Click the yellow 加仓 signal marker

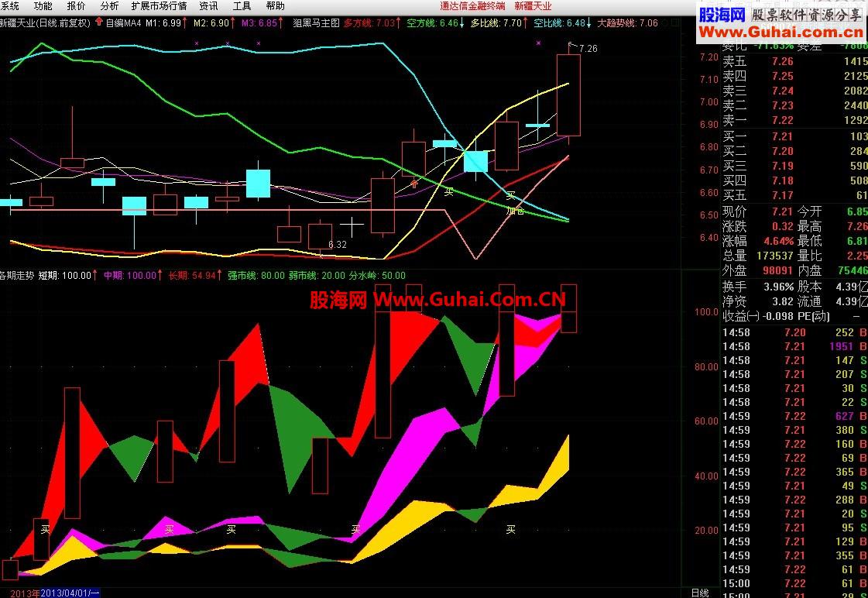[x=515, y=211]
